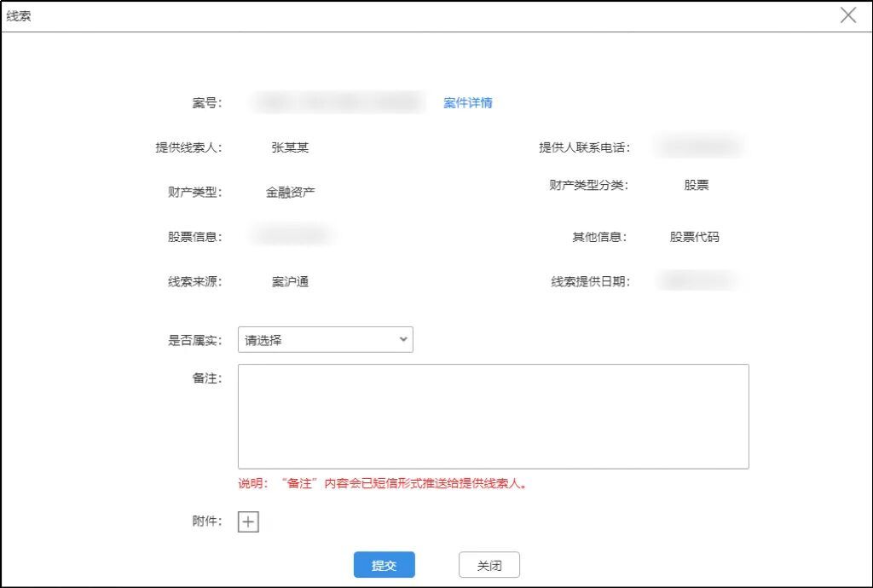
Task: Click the 附件 field label
Action: 206,522
